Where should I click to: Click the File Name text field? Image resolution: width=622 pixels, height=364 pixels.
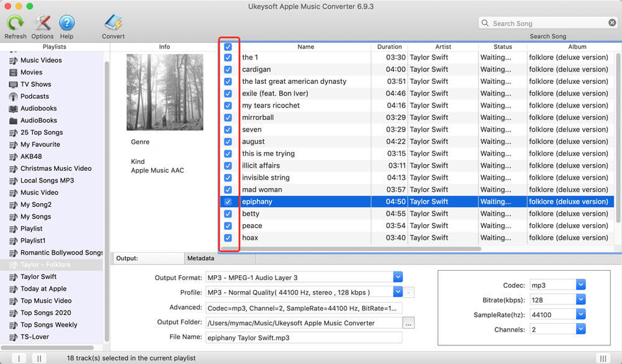[304, 338]
